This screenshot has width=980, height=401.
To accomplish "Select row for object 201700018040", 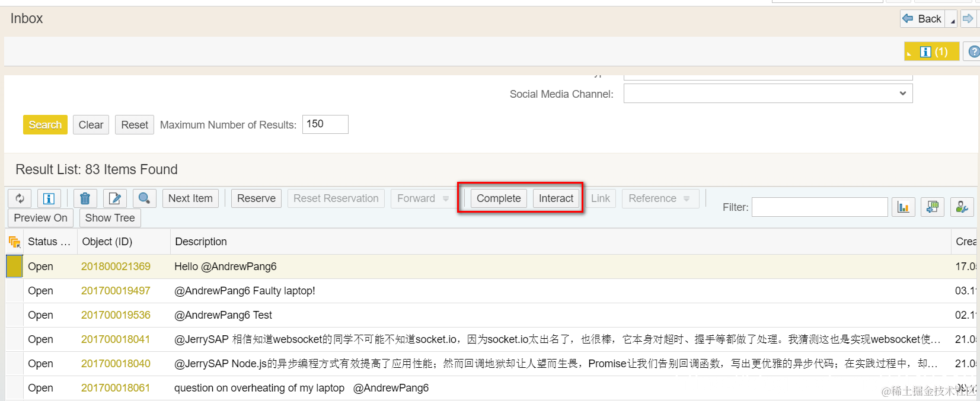I will 14,364.
